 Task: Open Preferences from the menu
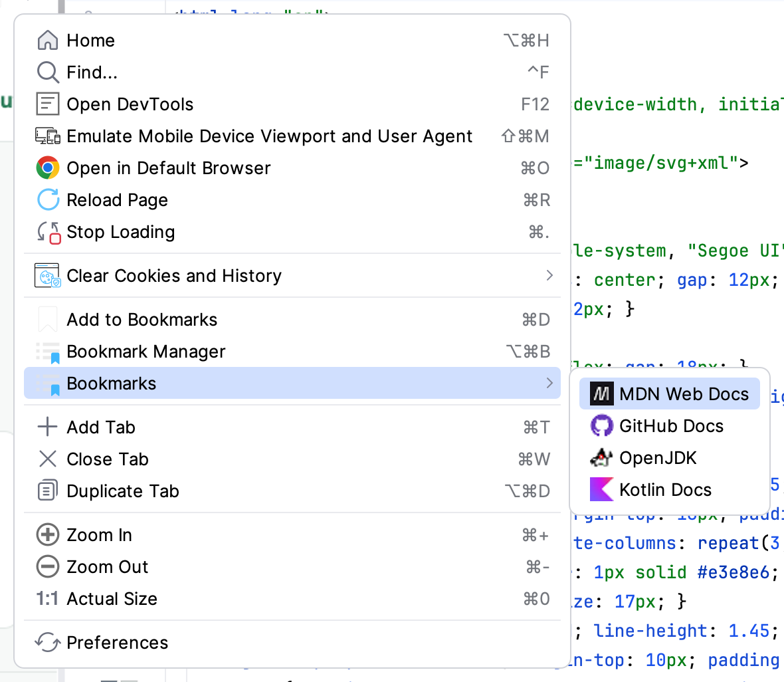point(292,643)
